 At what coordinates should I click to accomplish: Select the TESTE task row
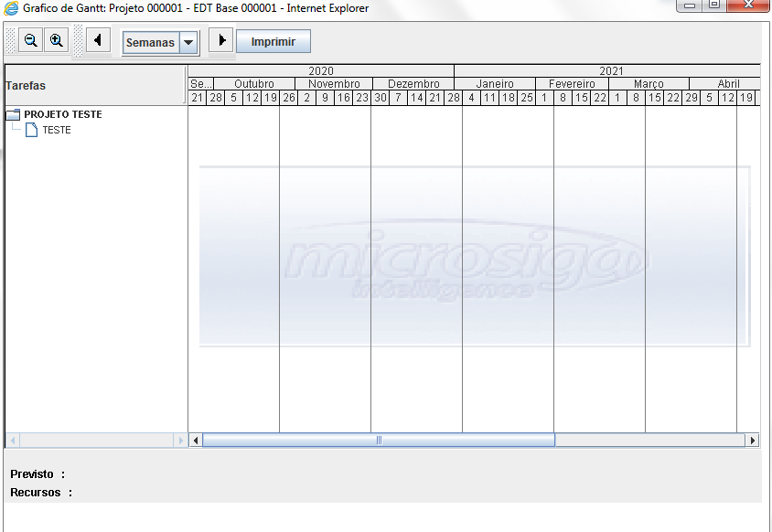click(48, 130)
